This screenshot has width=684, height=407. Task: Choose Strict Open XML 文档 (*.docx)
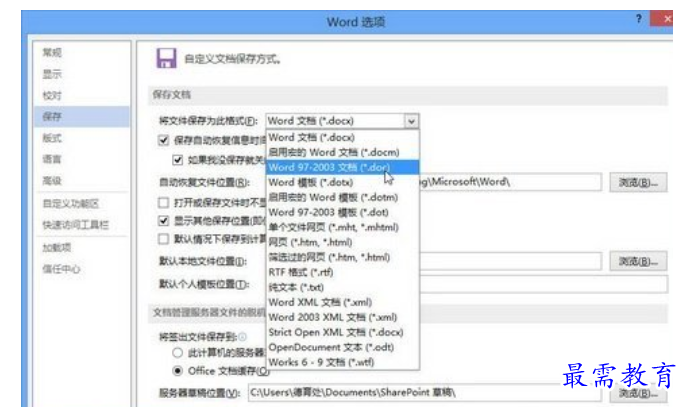click(x=342, y=332)
